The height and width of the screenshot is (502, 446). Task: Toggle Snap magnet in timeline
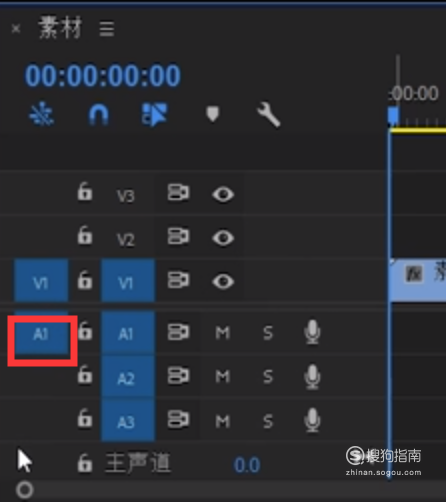pyautogui.click(x=98, y=114)
